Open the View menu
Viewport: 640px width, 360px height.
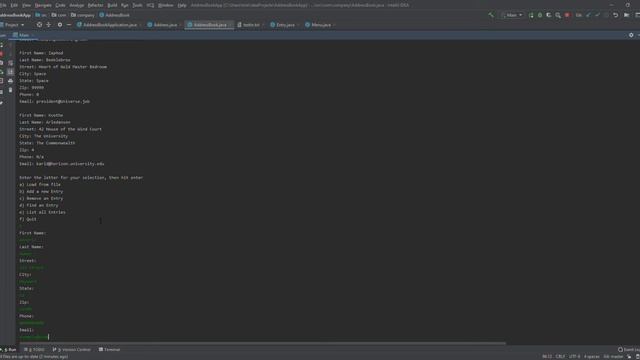click(x=26, y=5)
